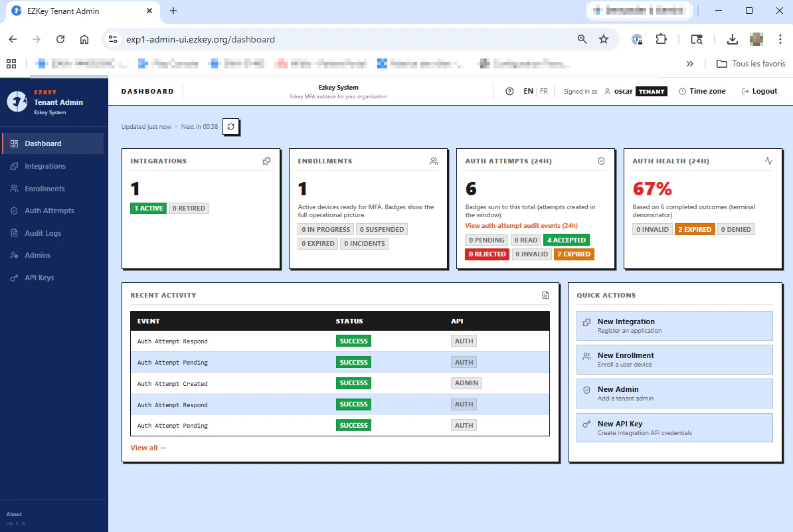Open the Dashboard sidebar menu item
Screen dimensions: 793x532
[53, 143]
